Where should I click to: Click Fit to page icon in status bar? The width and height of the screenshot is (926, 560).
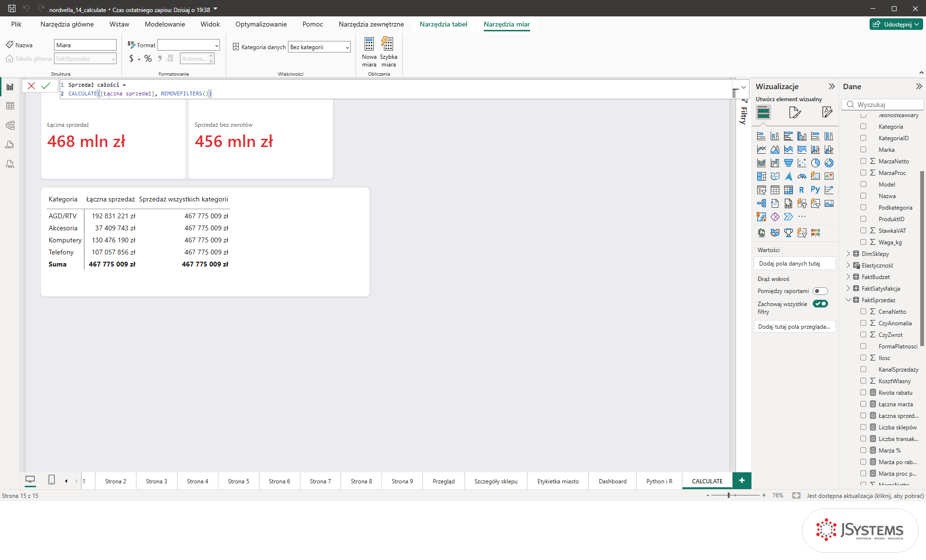pyautogui.click(x=796, y=495)
